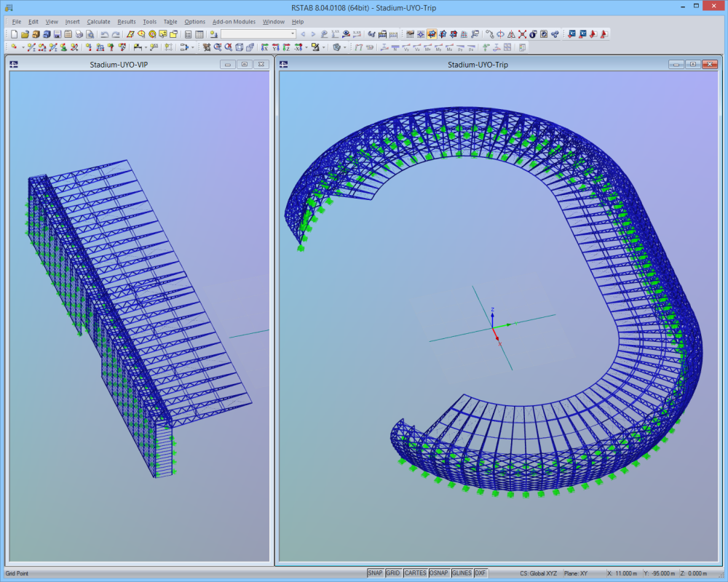Undo the last action
The width and height of the screenshot is (728, 582).
[x=105, y=33]
